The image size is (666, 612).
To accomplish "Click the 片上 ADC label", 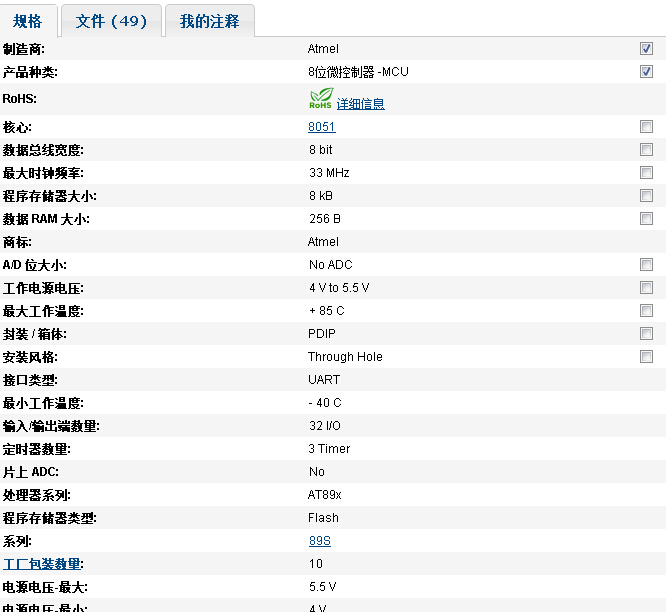I will coord(31,472).
